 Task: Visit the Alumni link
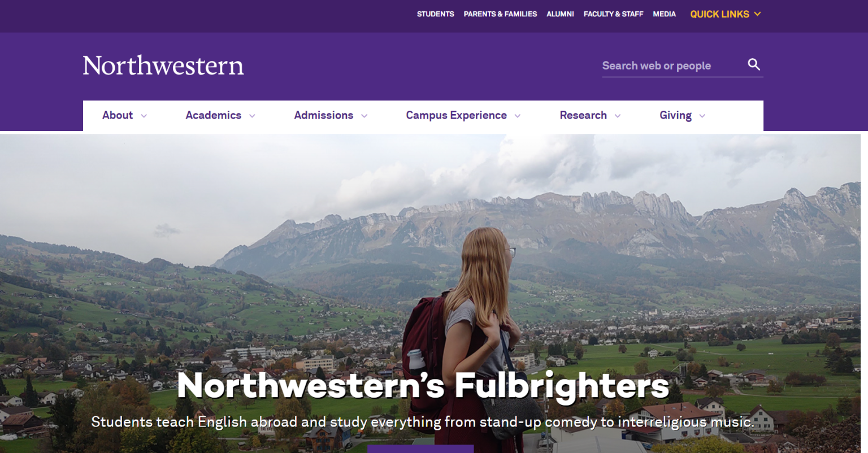coord(560,14)
